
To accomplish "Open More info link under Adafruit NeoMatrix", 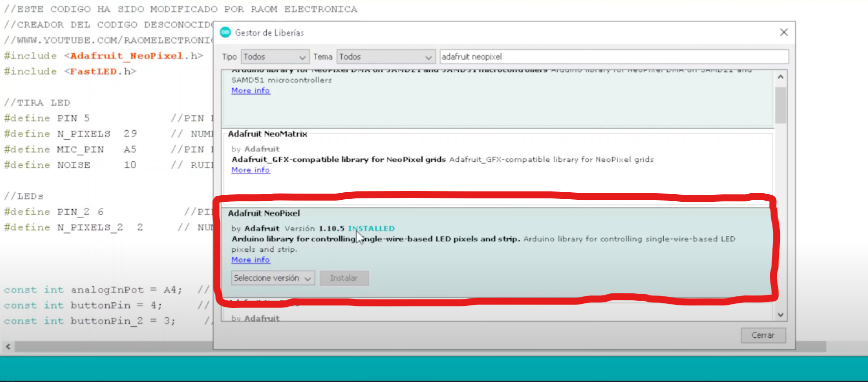I will (x=250, y=170).
